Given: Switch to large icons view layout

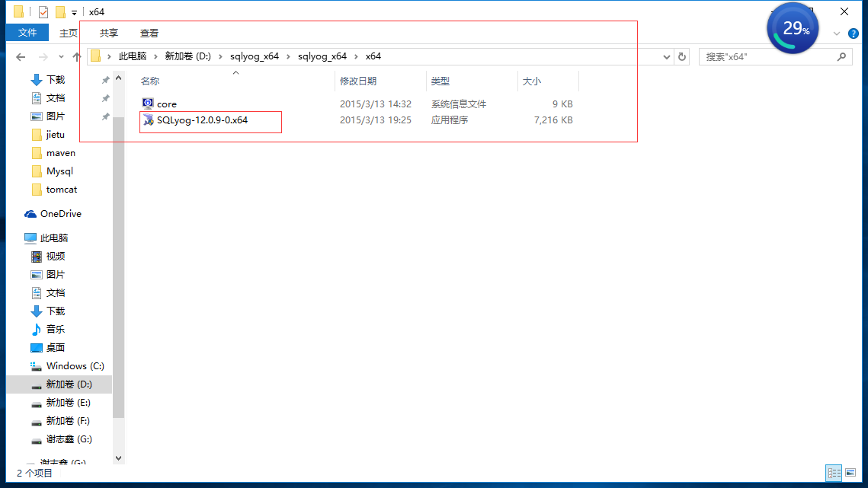Looking at the screenshot, I should (x=850, y=473).
